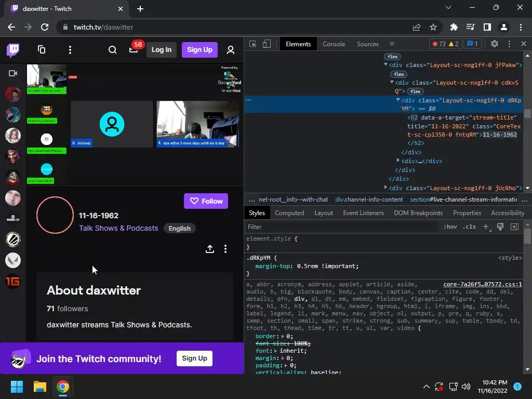Open the channel options three-dot menu
This screenshot has height=399, width=532.
click(x=225, y=249)
